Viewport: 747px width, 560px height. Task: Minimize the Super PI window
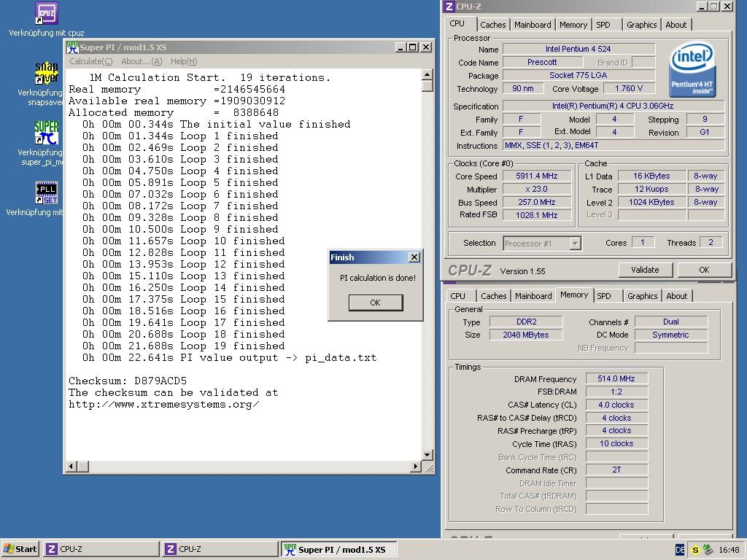(400, 47)
